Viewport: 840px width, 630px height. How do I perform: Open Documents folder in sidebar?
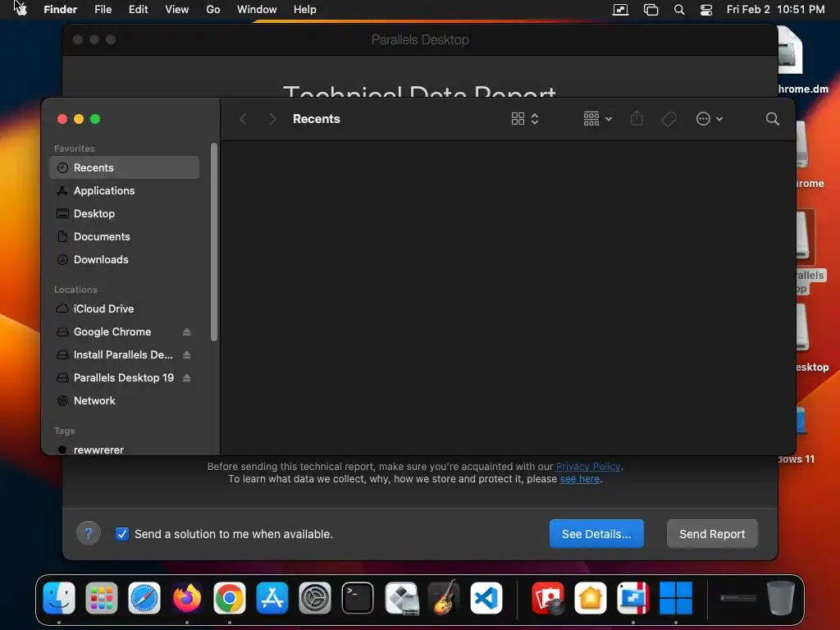click(x=125, y=237)
